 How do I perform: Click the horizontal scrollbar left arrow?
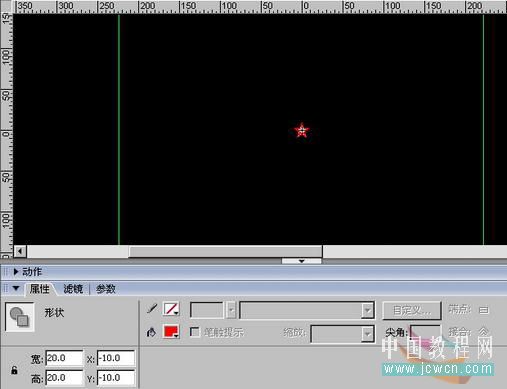point(20,251)
